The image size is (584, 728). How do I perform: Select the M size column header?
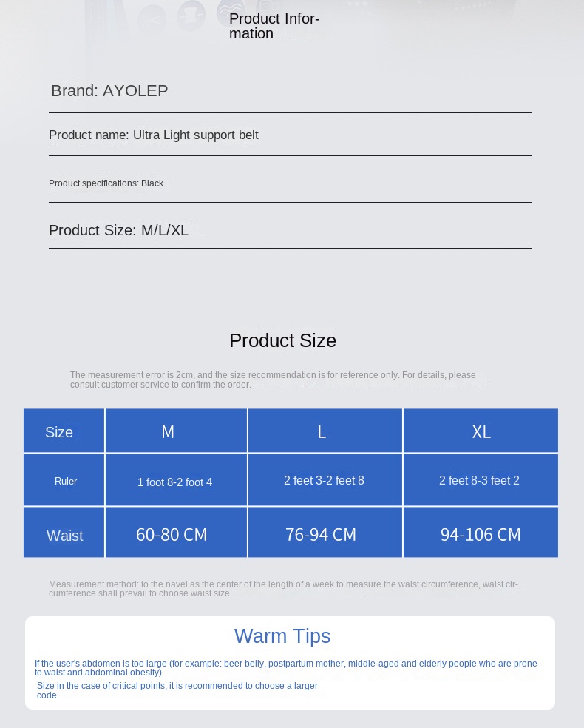[176, 431]
